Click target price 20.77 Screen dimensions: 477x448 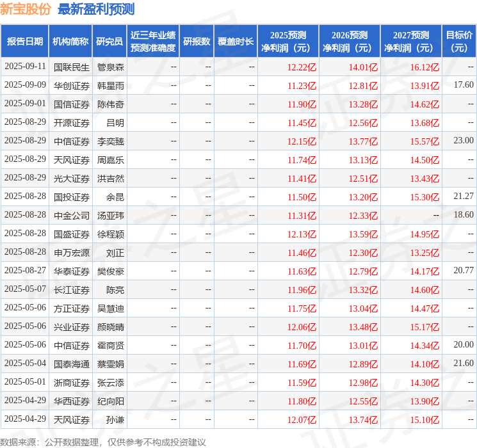click(x=464, y=270)
